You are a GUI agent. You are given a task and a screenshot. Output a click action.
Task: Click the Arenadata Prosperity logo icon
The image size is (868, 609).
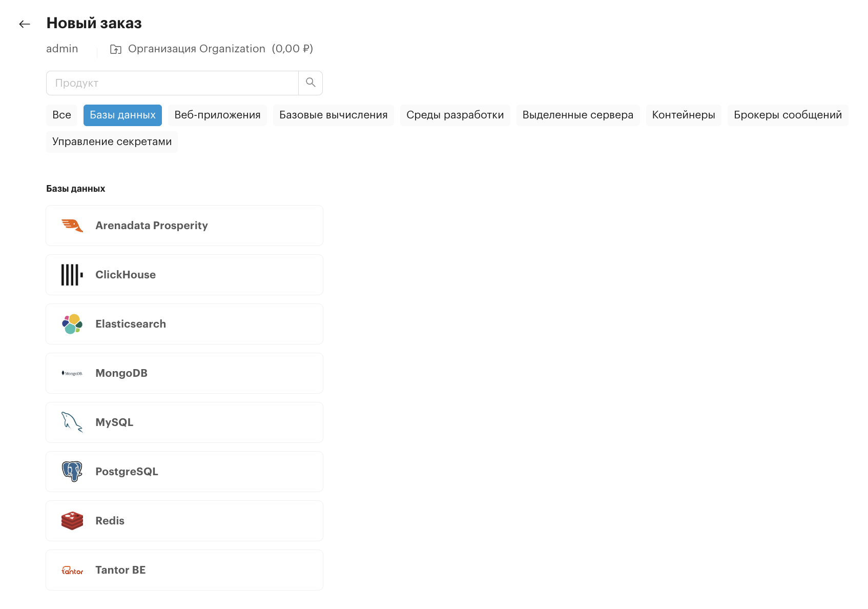pyautogui.click(x=72, y=226)
